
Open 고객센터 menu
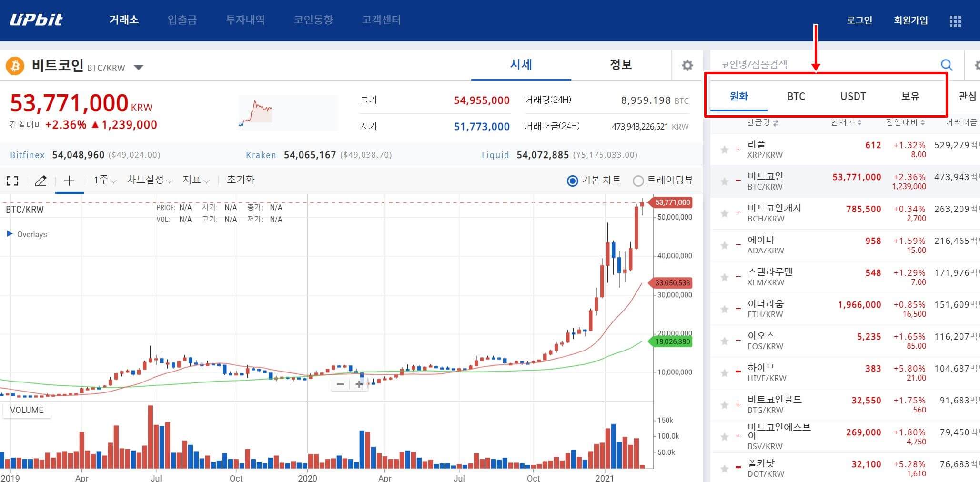coord(381,20)
